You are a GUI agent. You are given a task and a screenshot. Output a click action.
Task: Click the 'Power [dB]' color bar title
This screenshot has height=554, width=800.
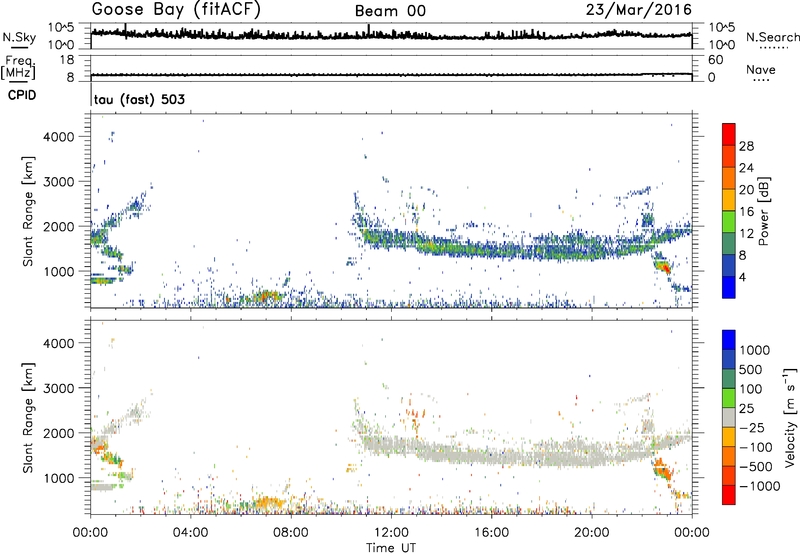[x=763, y=211]
